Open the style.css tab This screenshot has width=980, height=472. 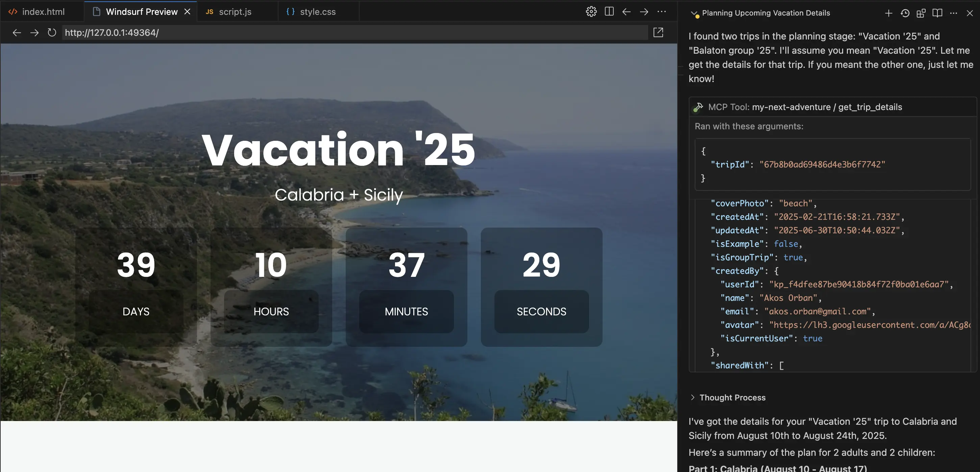click(x=318, y=11)
